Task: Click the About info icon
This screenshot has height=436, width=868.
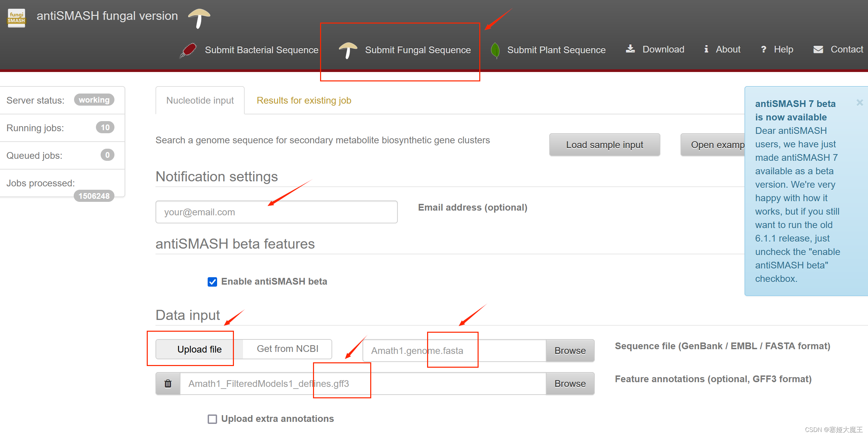Action: click(x=706, y=49)
